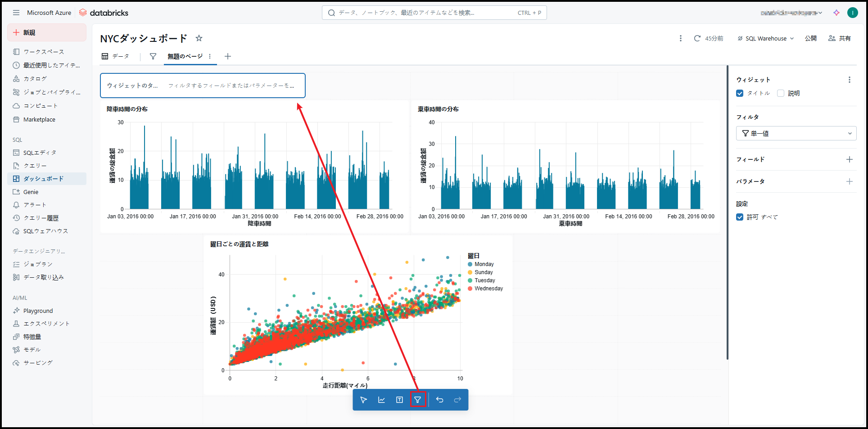Toggle the 許可 すべて checkbox
The image size is (868, 429).
[740, 217]
